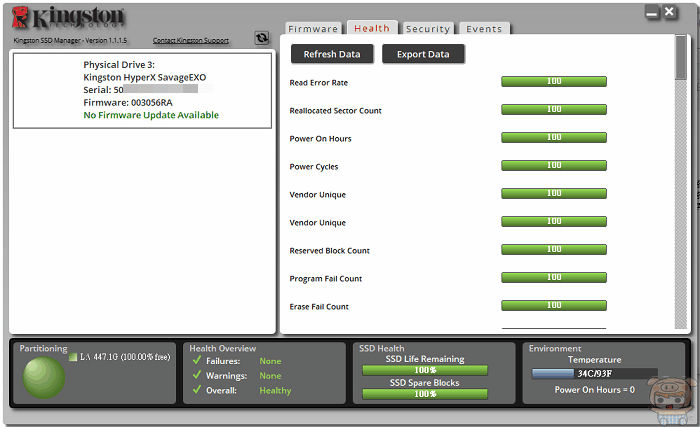Screen dimensions: 700x427
Task: Click the Failures None value
Action: click(x=270, y=361)
